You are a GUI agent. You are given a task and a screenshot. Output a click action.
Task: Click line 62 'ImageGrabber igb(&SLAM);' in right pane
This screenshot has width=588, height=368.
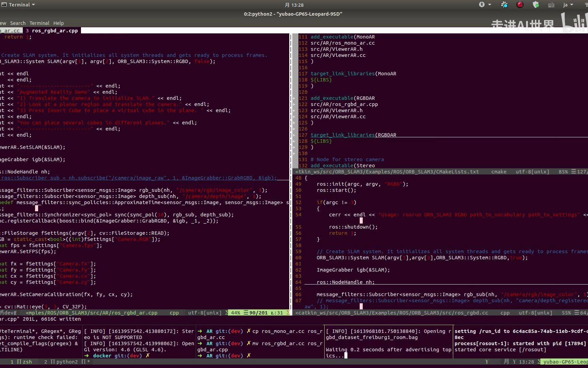coord(353,270)
